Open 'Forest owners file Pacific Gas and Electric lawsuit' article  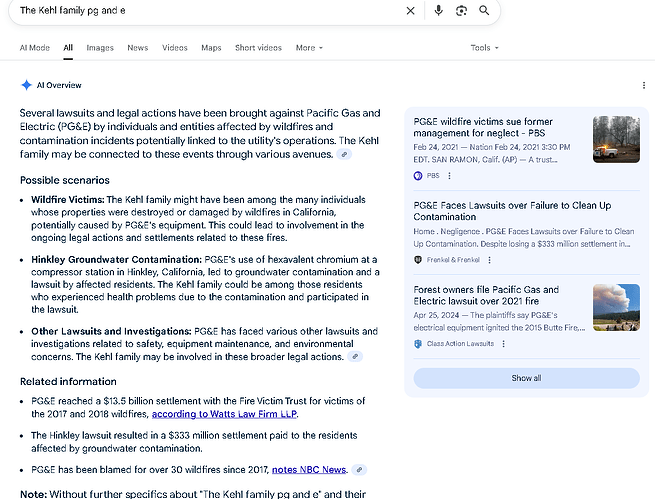(x=486, y=295)
